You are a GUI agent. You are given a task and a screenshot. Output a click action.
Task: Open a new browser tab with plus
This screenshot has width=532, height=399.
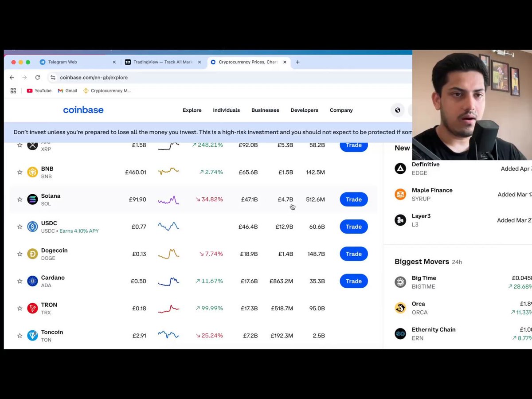pos(297,62)
